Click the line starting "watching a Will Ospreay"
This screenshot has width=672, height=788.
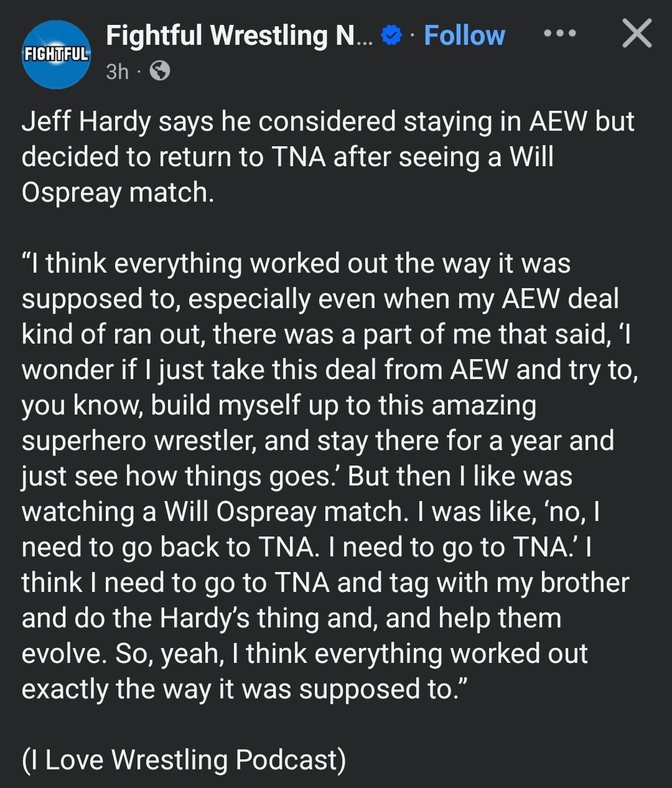[x=310, y=512]
